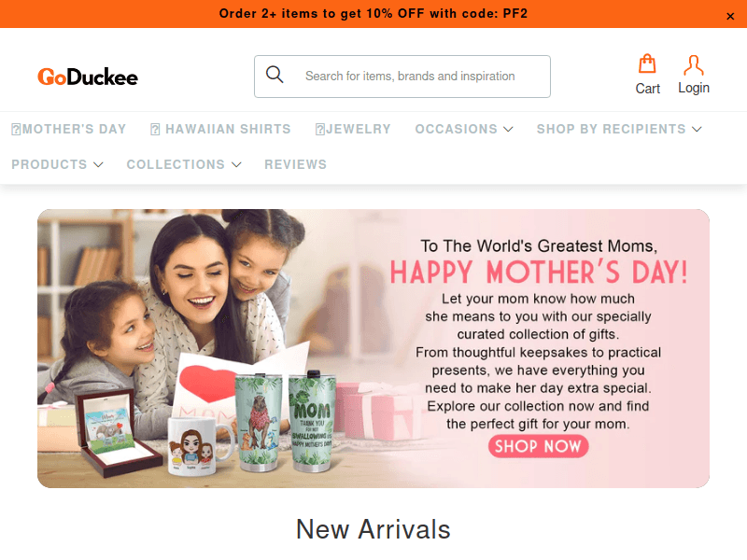The image size is (747, 560).
Task: Focus the search items input field
Action: pyautogui.click(x=410, y=77)
